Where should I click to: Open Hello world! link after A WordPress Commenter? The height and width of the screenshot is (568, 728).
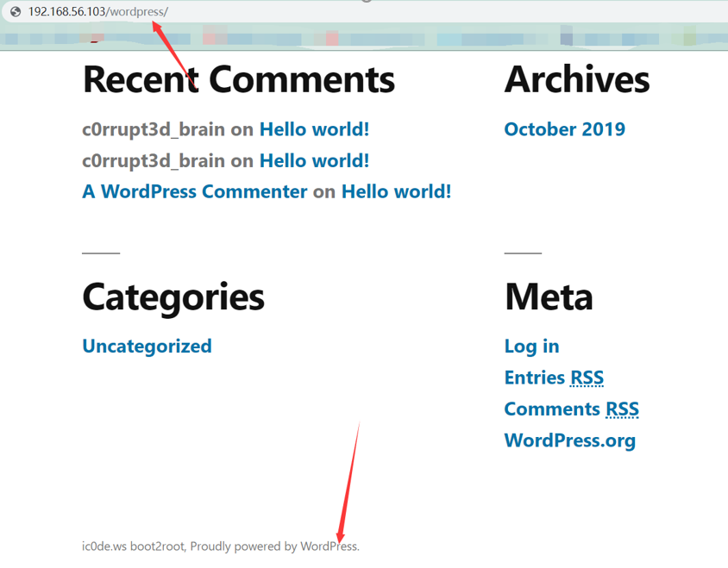click(x=396, y=191)
